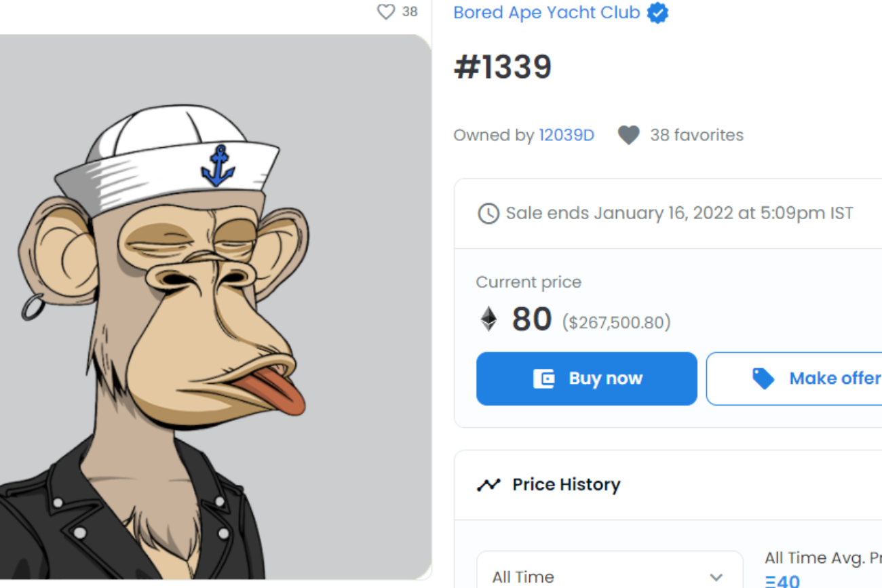Screen dimensions: 882x588
Task: Click the $267,500.80 USD price text
Action: coord(616,322)
